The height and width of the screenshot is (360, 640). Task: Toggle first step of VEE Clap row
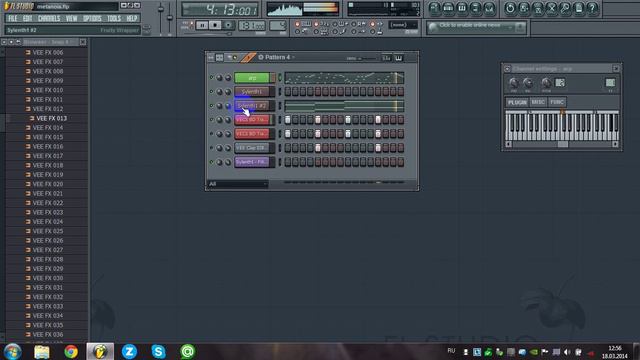[x=288, y=148]
